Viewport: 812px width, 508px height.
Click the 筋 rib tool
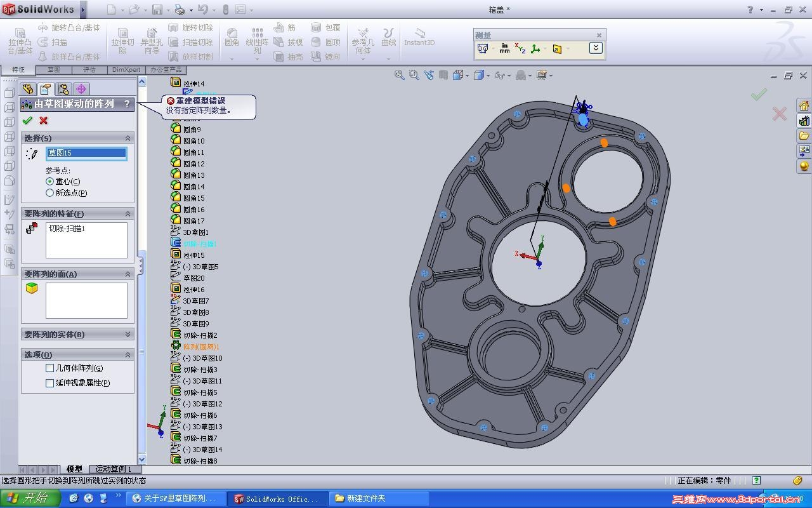tap(285, 28)
